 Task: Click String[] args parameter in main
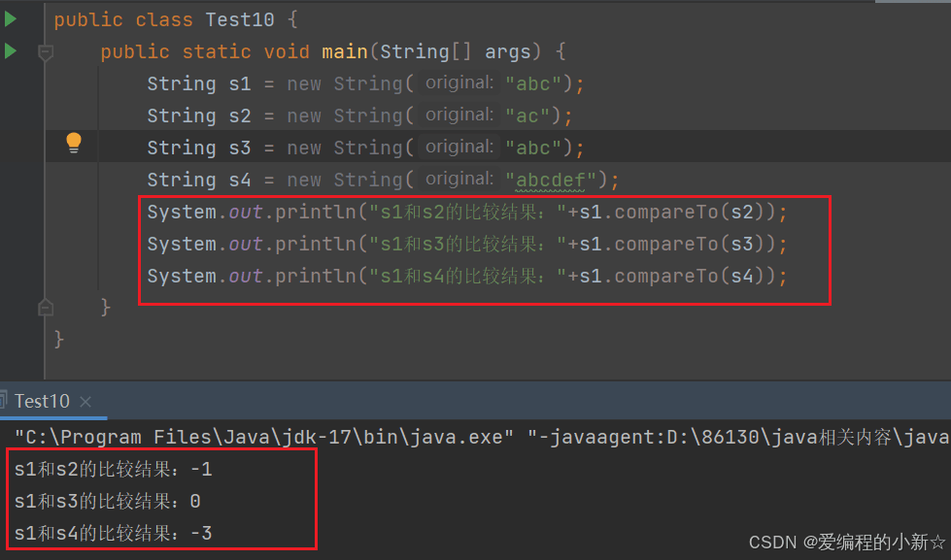[x=455, y=51]
